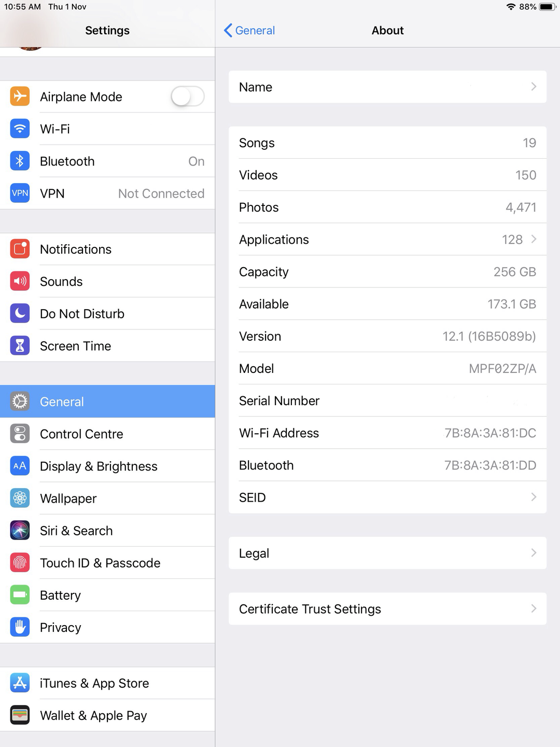This screenshot has width=560, height=747.
Task: Go back to General
Action: tap(249, 31)
